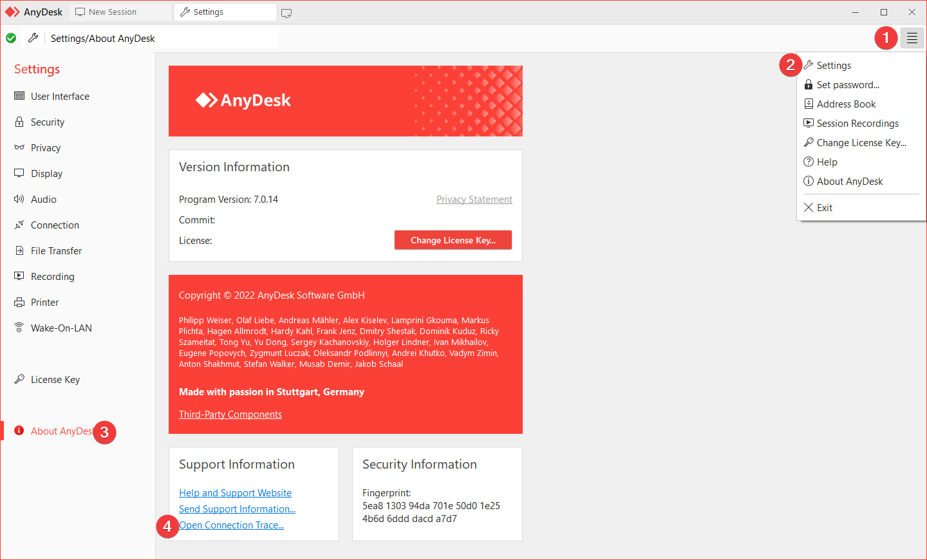Open the Privacy Statement link
This screenshot has width=927, height=560.
click(474, 200)
